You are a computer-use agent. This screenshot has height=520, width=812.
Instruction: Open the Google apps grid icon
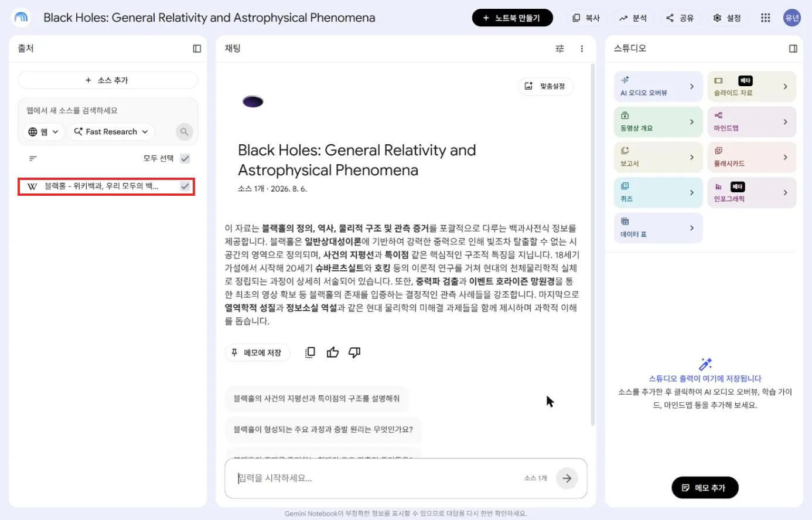click(x=765, y=18)
